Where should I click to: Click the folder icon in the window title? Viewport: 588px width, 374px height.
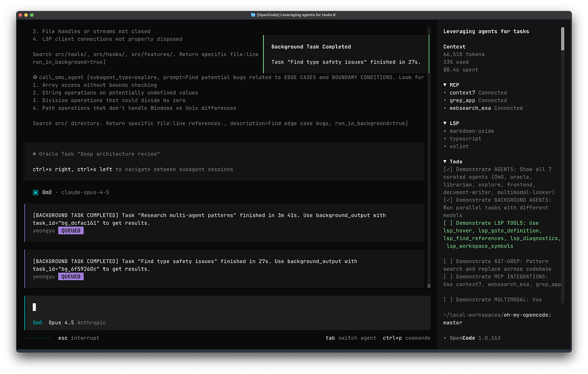click(x=253, y=14)
